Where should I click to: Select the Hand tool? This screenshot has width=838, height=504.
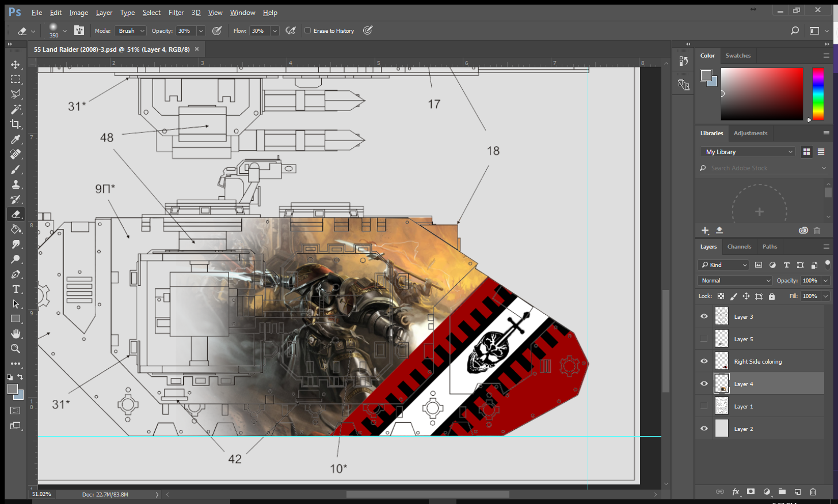(16, 334)
